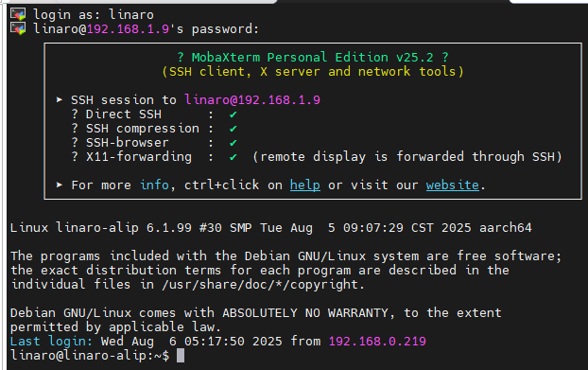Screen dimensions: 588x370
Task: Visit the "website" link in the banner
Action: (x=452, y=185)
